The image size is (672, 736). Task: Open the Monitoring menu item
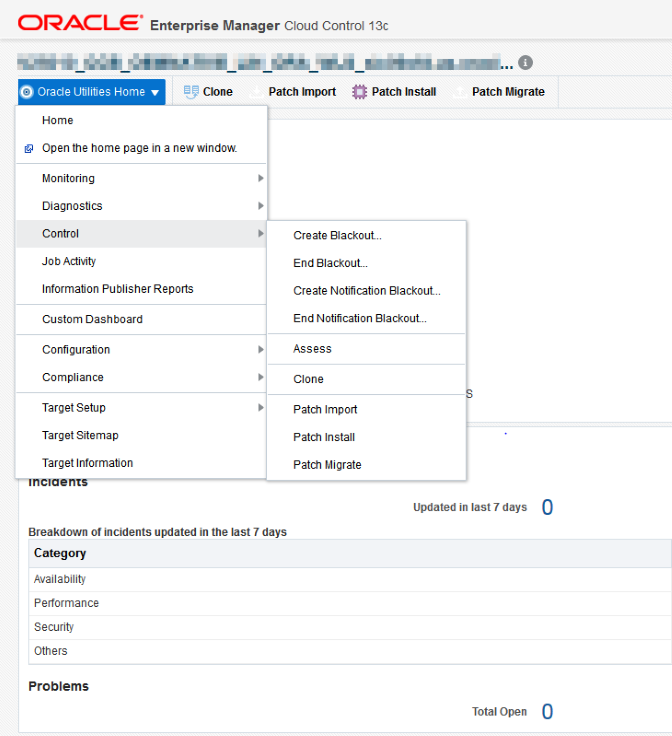pyautogui.click(x=141, y=178)
